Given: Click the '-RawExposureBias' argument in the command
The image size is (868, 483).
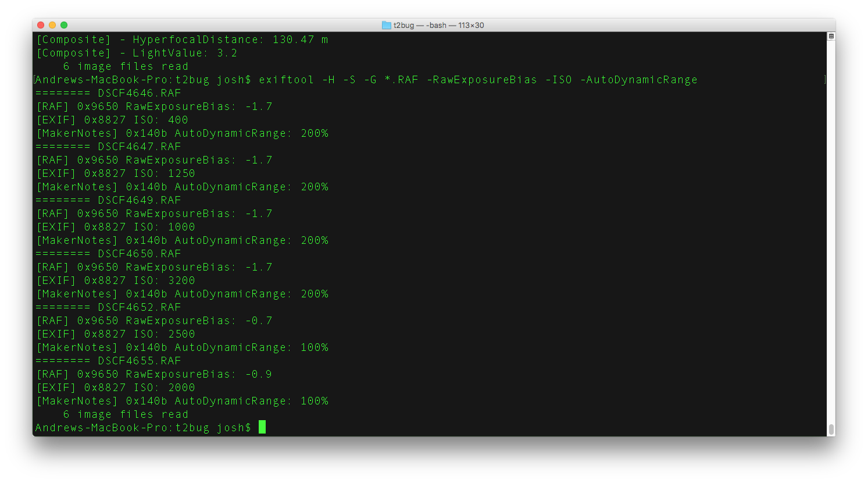Looking at the screenshot, I should [482, 80].
